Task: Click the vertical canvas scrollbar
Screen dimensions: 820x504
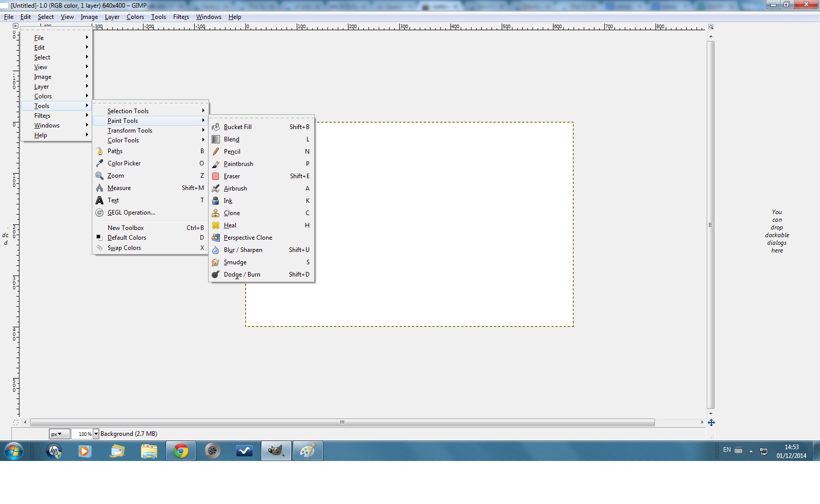Action: [711, 225]
